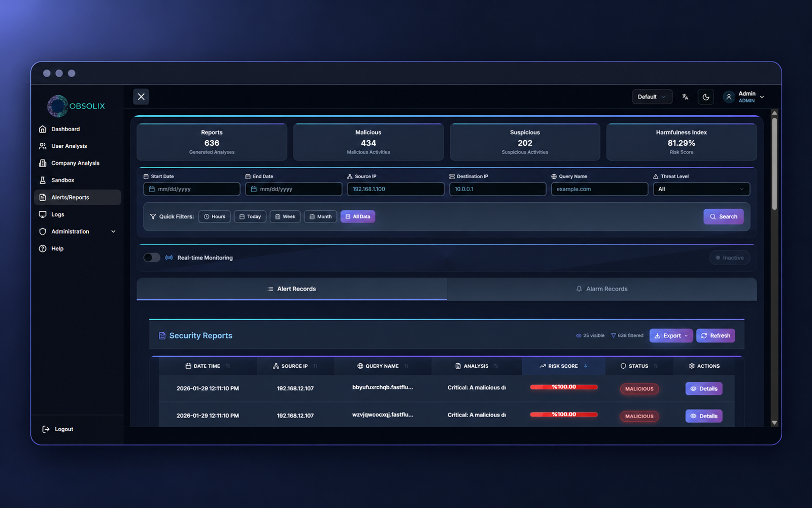
Task: Sort by Date Time column arrows
Action: [x=228, y=366]
